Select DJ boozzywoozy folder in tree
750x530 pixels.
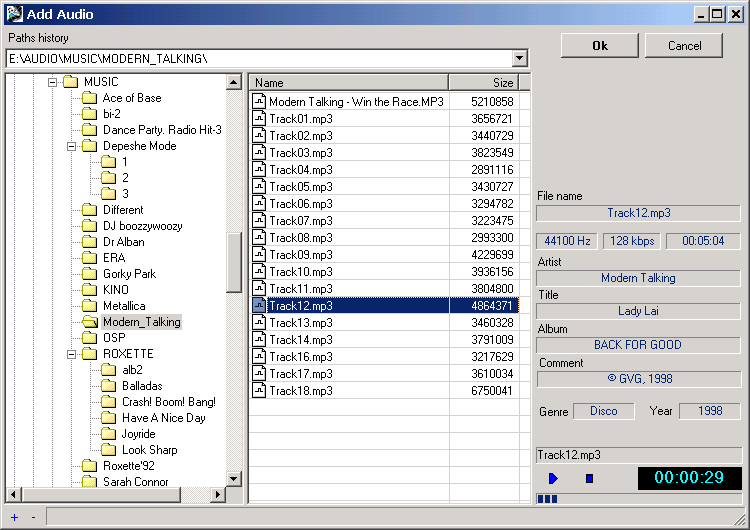[143, 226]
